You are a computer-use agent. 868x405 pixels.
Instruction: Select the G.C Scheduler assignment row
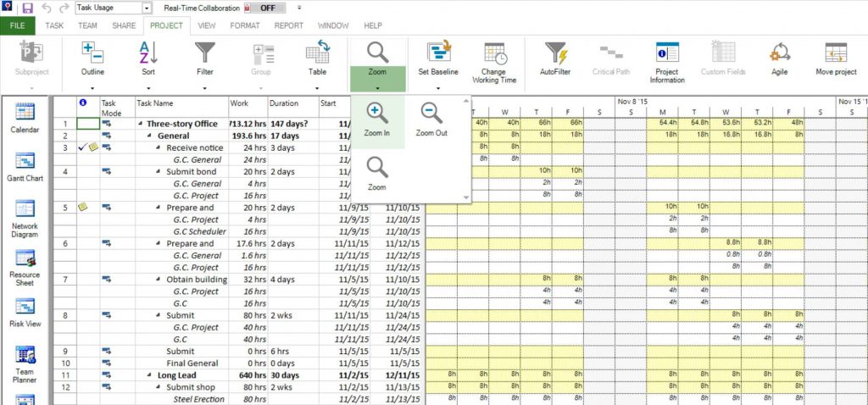[x=199, y=231]
